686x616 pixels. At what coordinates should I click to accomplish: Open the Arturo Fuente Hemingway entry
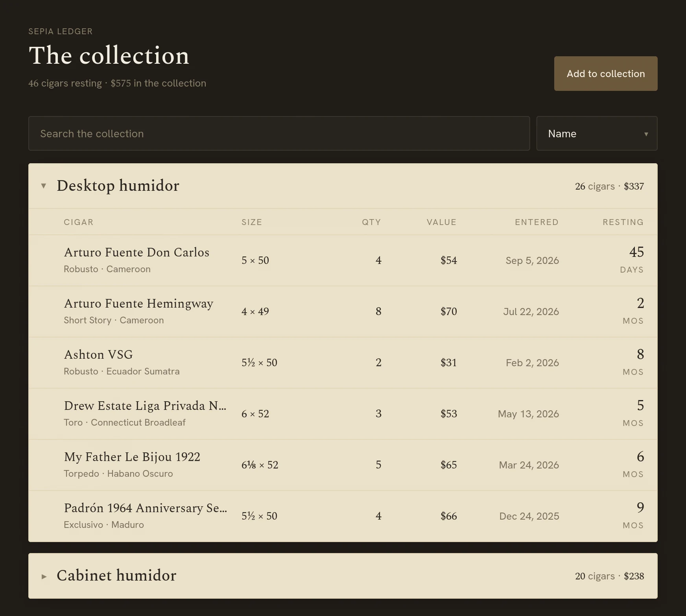click(343, 312)
